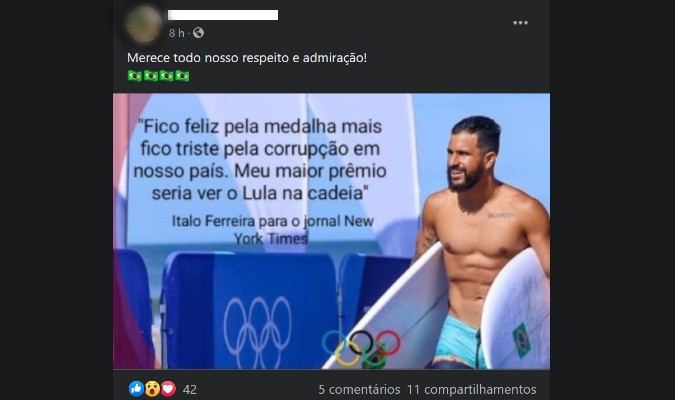Open the three-dot post options menu
This screenshot has height=400, width=675.
520,23
